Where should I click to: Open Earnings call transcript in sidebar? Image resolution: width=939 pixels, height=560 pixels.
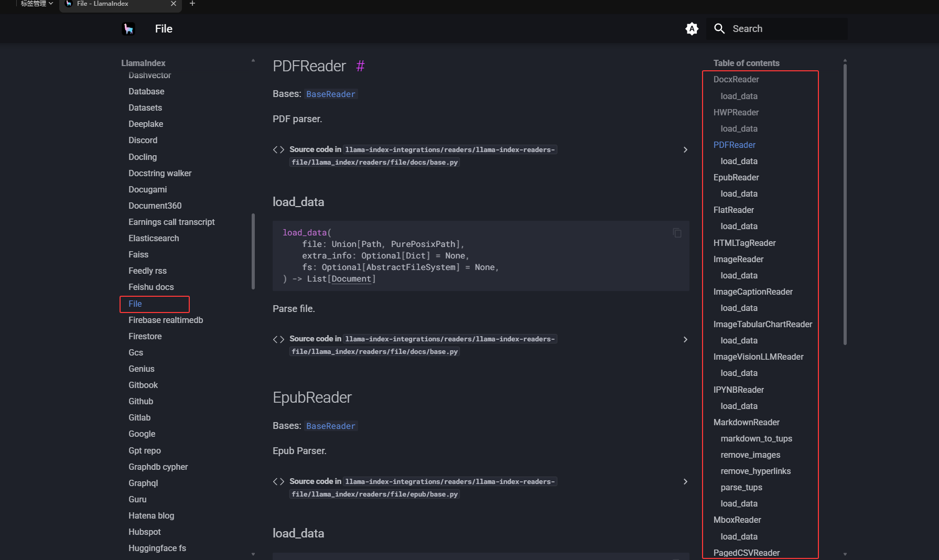click(x=171, y=222)
